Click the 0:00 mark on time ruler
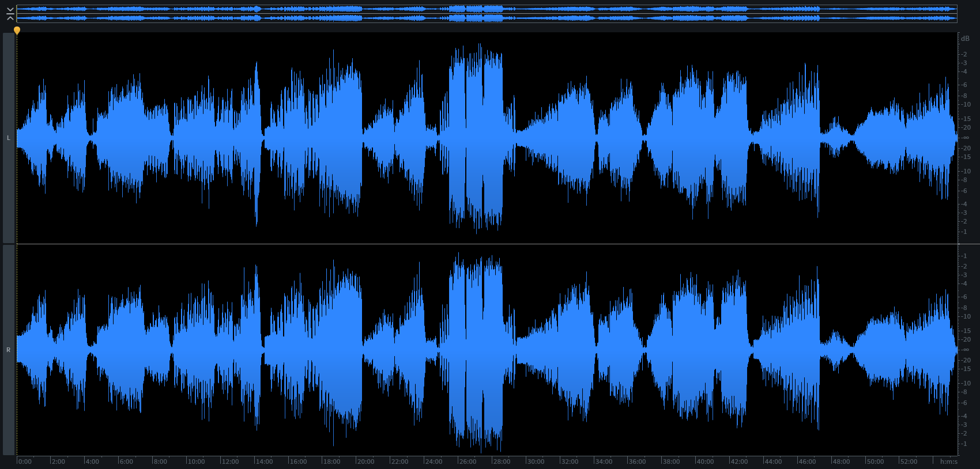 [25, 462]
